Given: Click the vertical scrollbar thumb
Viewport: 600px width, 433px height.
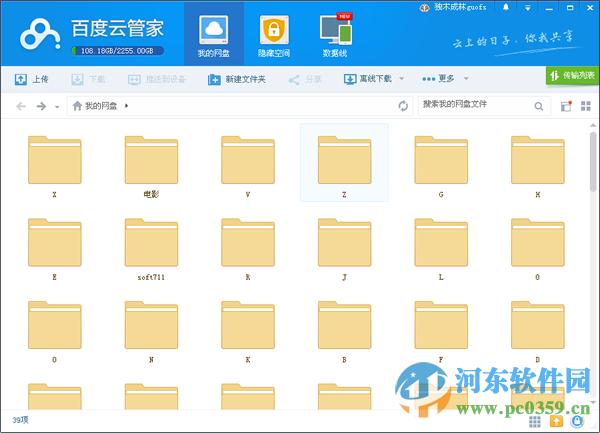Looking at the screenshot, I should coord(593,161).
